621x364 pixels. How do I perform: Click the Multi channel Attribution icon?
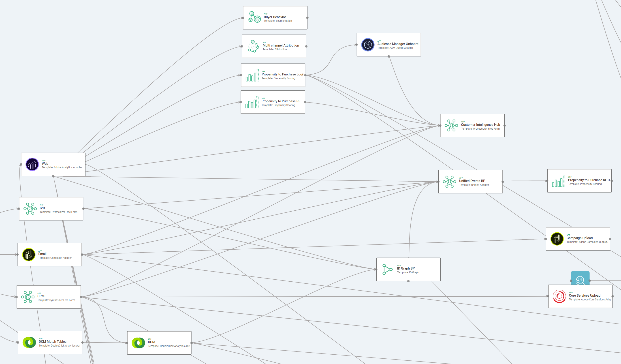(253, 46)
